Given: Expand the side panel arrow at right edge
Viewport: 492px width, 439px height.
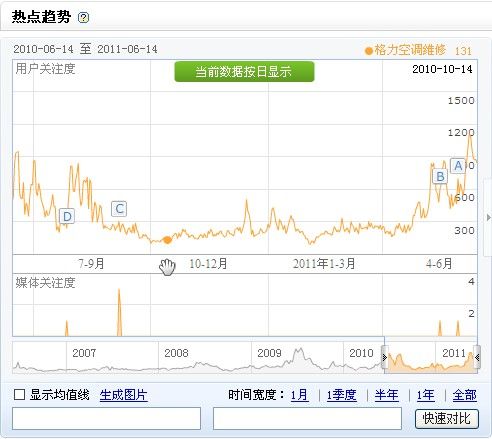Looking at the screenshot, I should coord(488,217).
